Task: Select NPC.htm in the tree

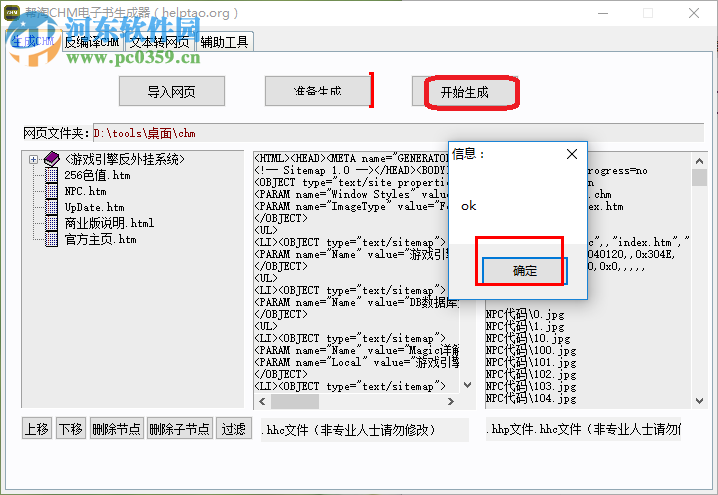Action: point(85,191)
